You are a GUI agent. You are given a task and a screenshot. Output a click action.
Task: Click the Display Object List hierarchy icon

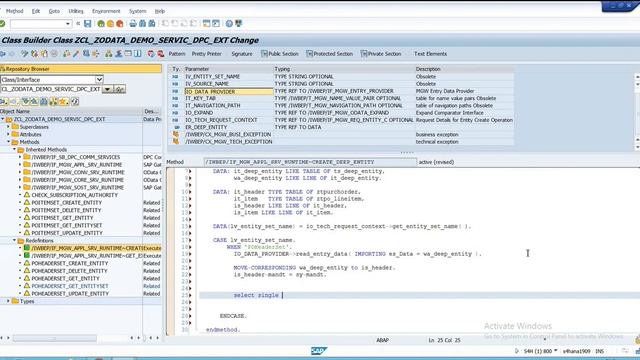(x=109, y=54)
